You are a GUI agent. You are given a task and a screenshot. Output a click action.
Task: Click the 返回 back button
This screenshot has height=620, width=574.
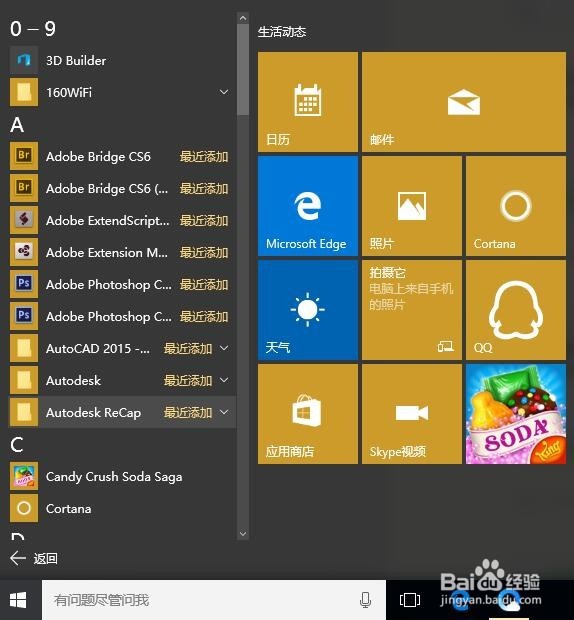[x=34, y=558]
